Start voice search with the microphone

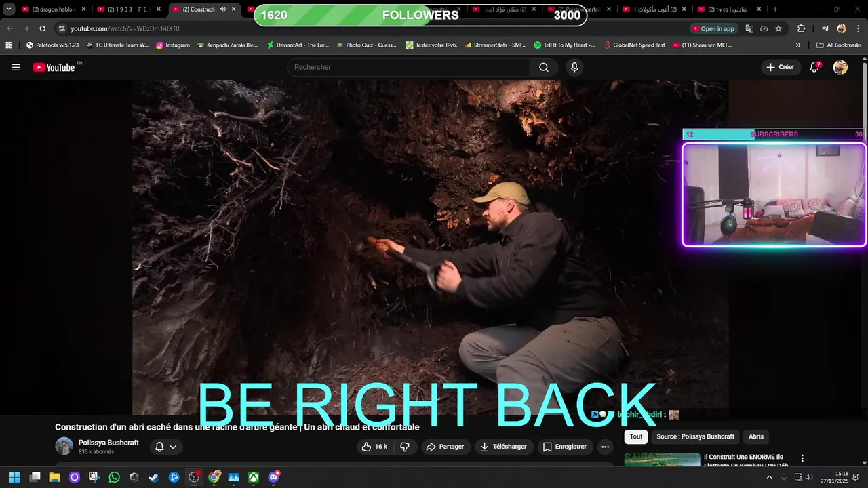click(x=574, y=67)
